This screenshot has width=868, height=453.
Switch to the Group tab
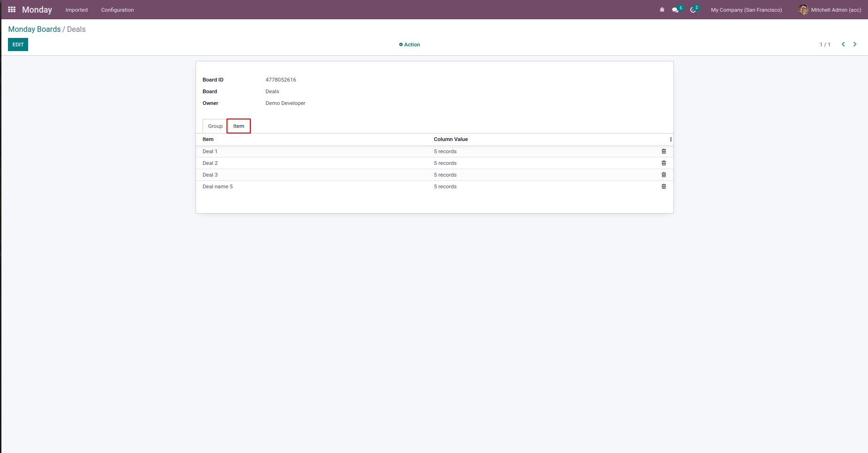(x=215, y=126)
